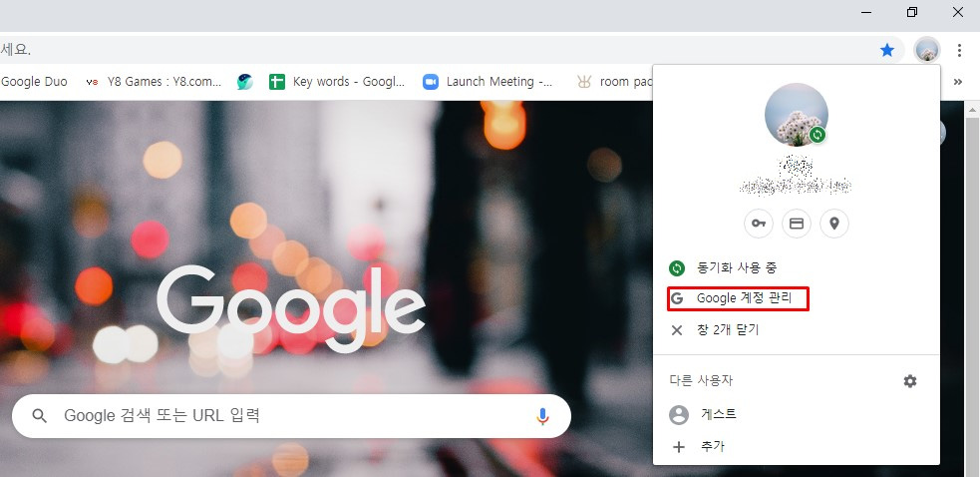Click the page scrollbar up arrow
The height and width of the screenshot is (477, 980).
(x=973, y=109)
